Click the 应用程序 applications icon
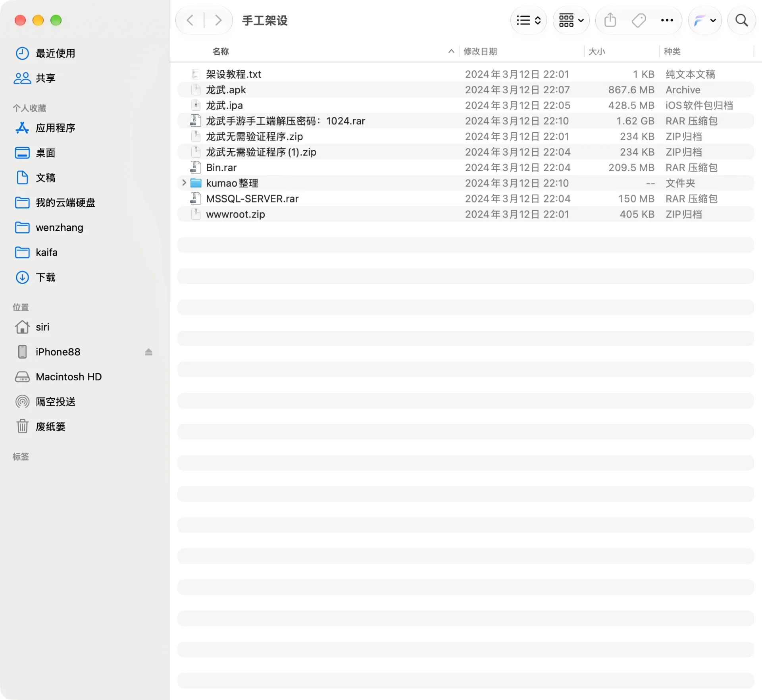 22,128
